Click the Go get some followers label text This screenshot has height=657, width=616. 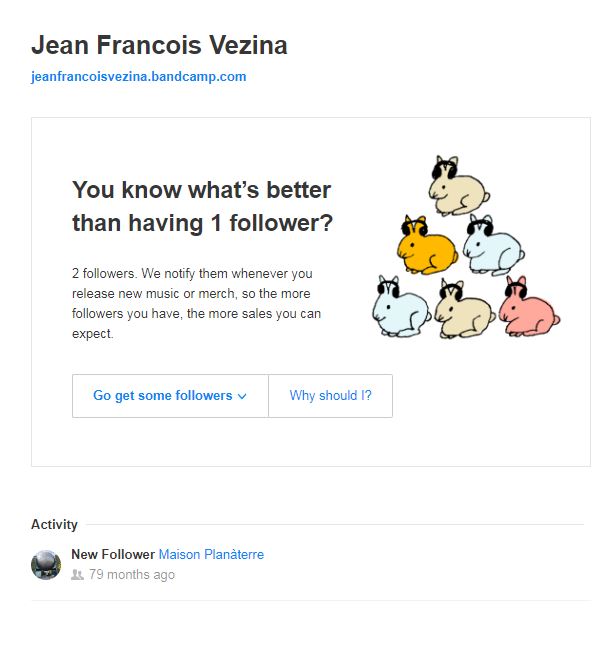point(162,396)
